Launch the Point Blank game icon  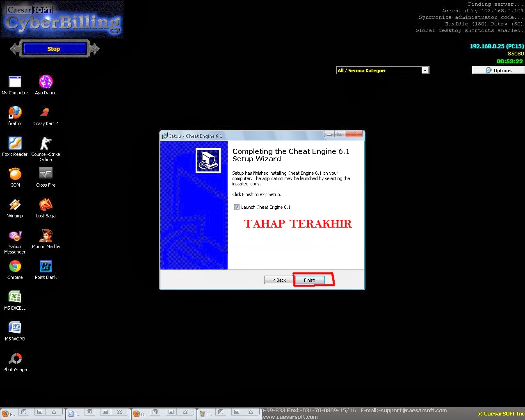(46, 269)
